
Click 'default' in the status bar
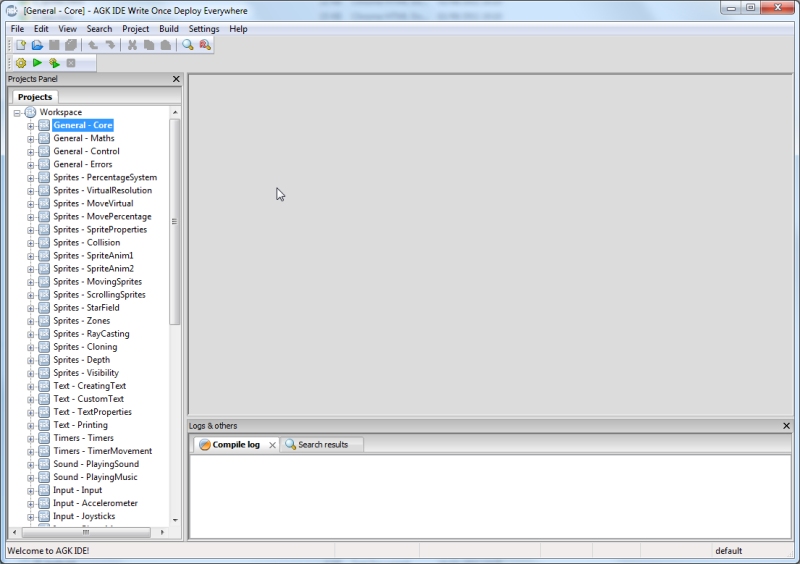(729, 551)
